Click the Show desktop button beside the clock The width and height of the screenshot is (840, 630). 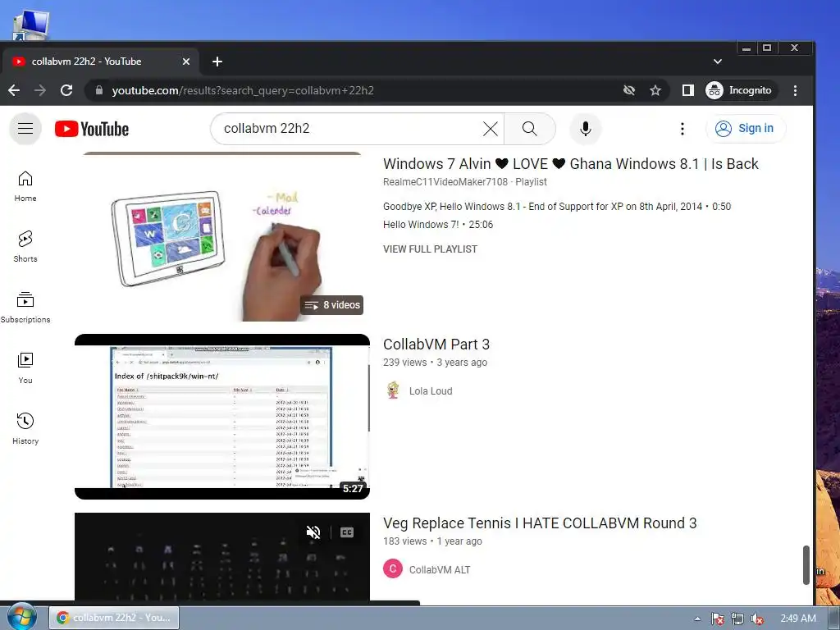(x=836, y=619)
